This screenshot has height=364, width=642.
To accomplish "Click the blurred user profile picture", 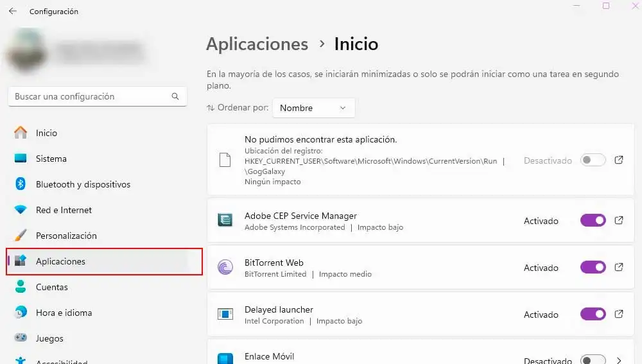I will click(26, 50).
